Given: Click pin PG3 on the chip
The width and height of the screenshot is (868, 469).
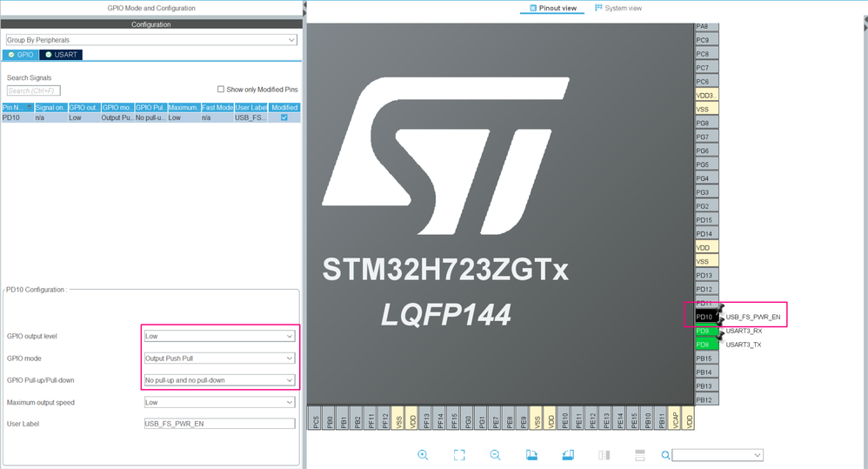Looking at the screenshot, I should pos(706,192).
